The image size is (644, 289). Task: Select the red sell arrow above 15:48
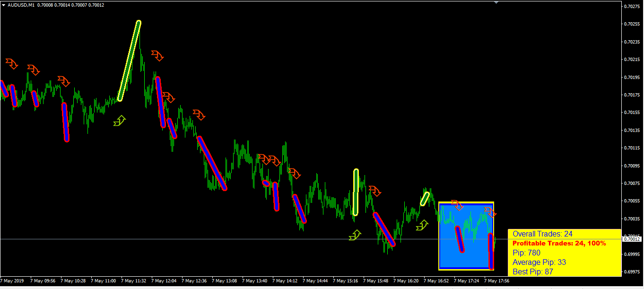click(375, 191)
